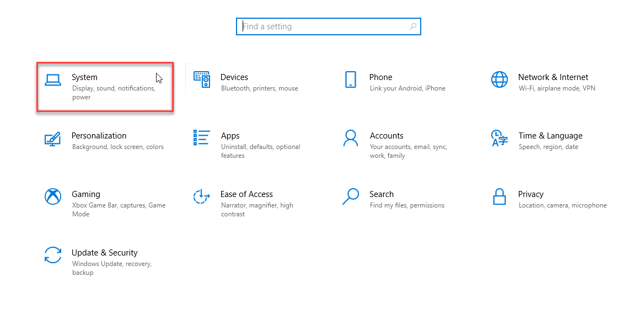Open Update & Security settings title
This screenshot has height=335, width=644.
tap(105, 253)
